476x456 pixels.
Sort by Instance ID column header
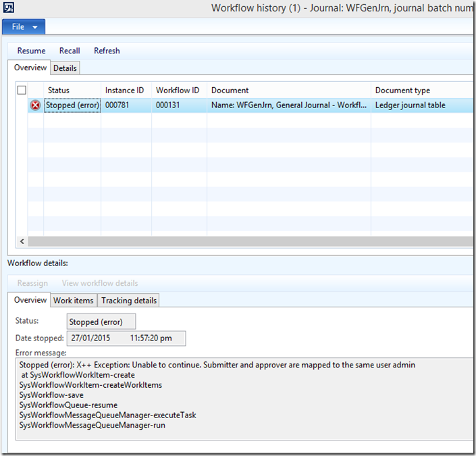coord(124,91)
